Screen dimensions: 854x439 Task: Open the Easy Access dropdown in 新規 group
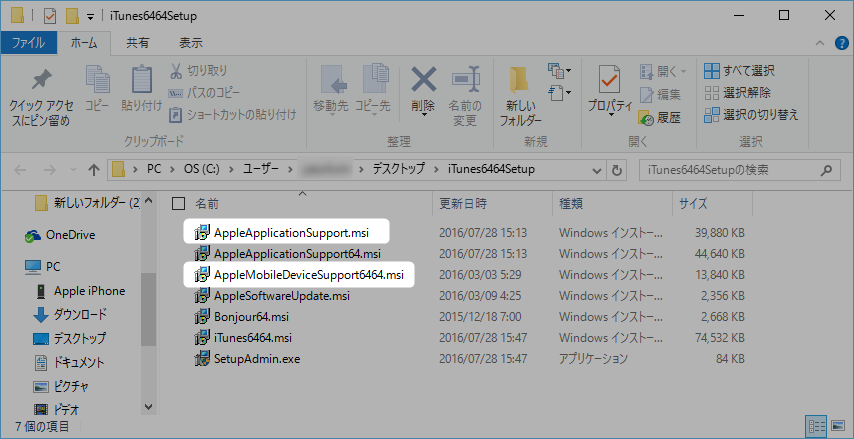[x=560, y=93]
